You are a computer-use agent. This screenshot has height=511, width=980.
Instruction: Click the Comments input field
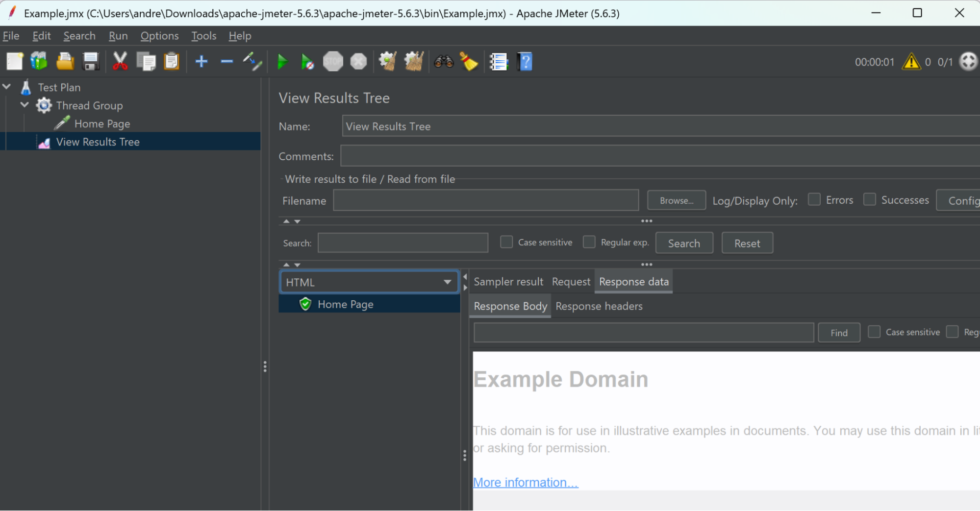tap(660, 156)
